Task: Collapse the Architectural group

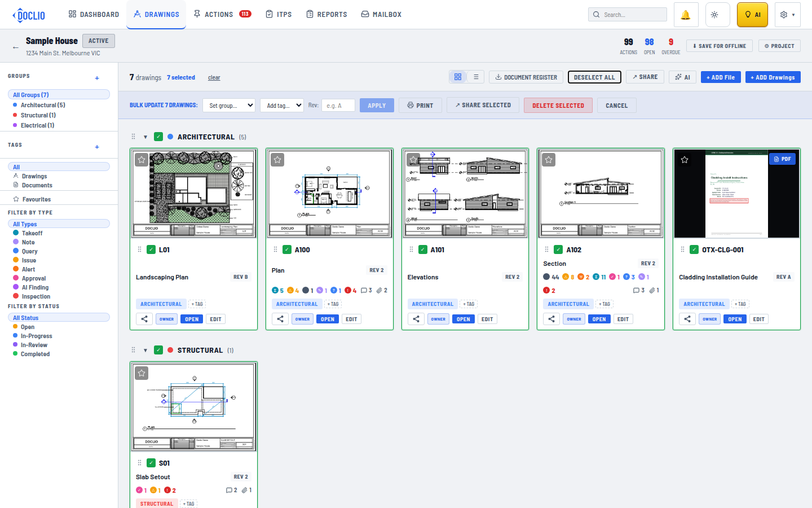Action: [x=145, y=137]
